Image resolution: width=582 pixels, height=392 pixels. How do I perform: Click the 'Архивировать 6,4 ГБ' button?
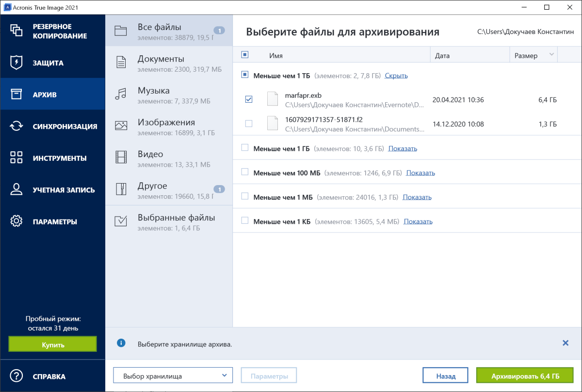click(x=525, y=376)
